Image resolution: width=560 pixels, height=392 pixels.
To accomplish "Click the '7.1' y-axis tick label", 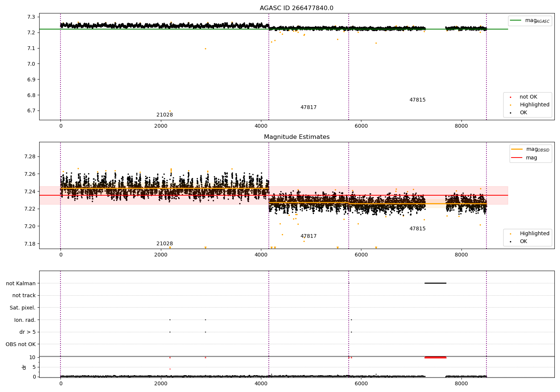I will [x=31, y=49].
